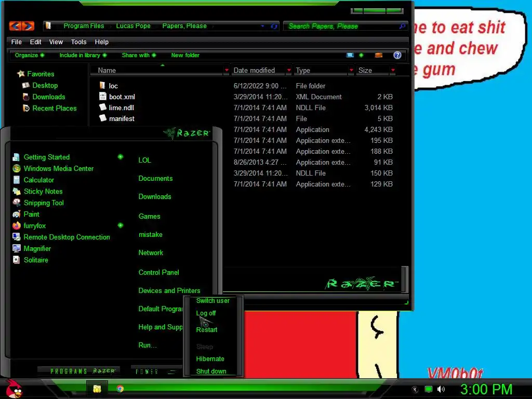The image size is (532, 399).
Task: Open address bar history dropdown arrow
Action: tap(262, 26)
